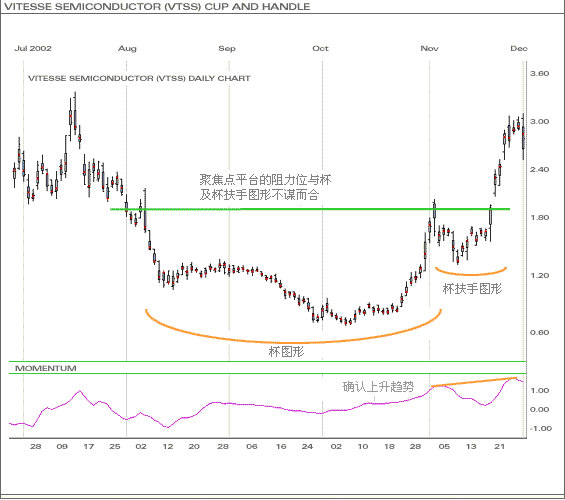
Task: Click the price axis value 3.00
Action: pyautogui.click(x=539, y=121)
